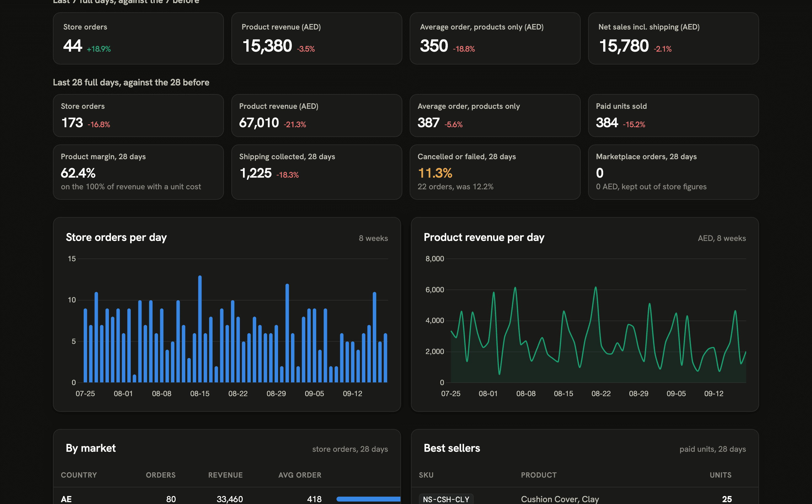
Task: Click the 'Store orders per day' chart title
Action: (x=116, y=237)
